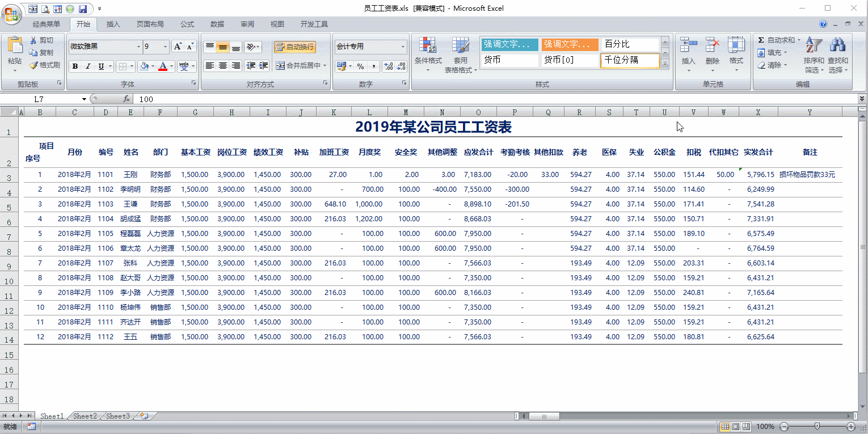This screenshot has height=434, width=868.
Task: Apply the blue 强调文字 cell style
Action: tap(509, 44)
